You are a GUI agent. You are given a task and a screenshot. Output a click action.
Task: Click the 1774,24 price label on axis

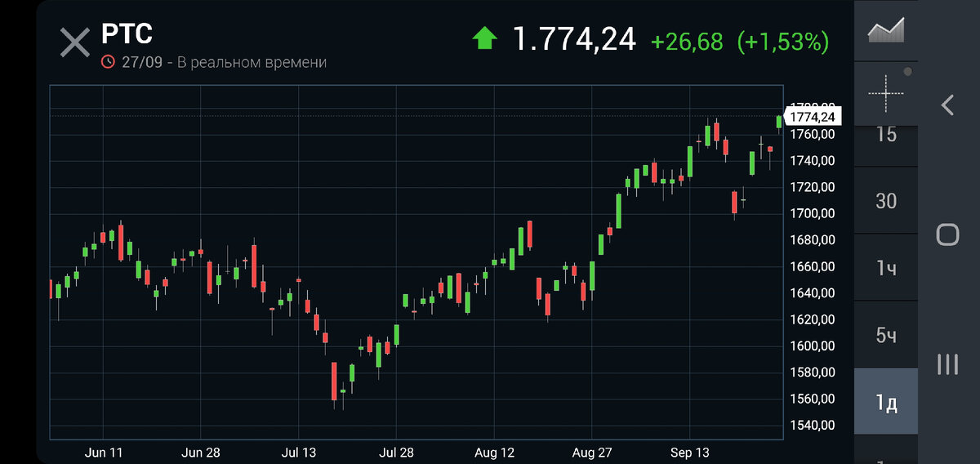(x=812, y=117)
